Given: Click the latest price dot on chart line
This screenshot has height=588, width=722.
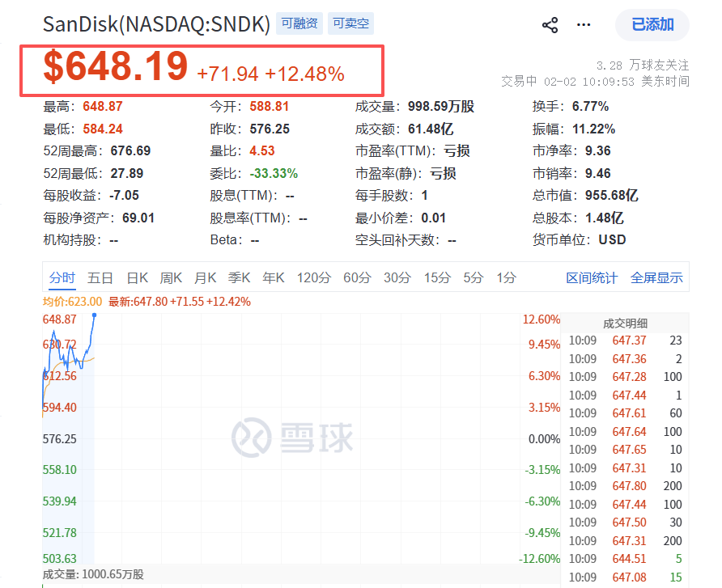Looking at the screenshot, I should pos(95,315).
